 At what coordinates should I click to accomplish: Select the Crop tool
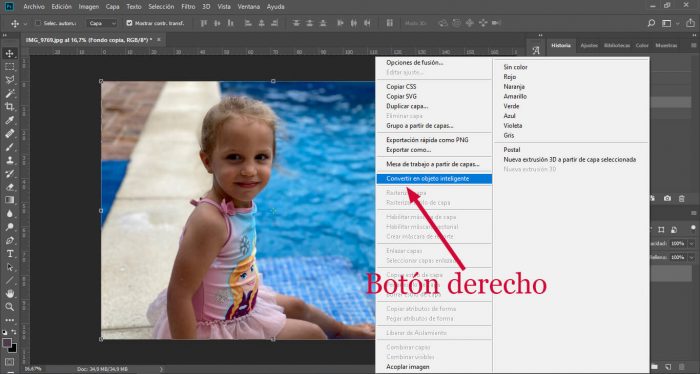[9, 107]
